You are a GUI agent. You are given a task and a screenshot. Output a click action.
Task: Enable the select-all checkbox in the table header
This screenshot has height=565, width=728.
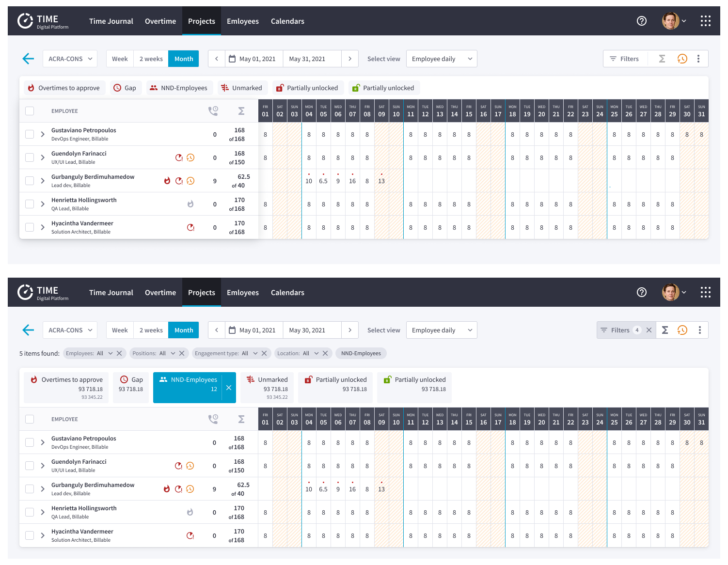point(30,110)
